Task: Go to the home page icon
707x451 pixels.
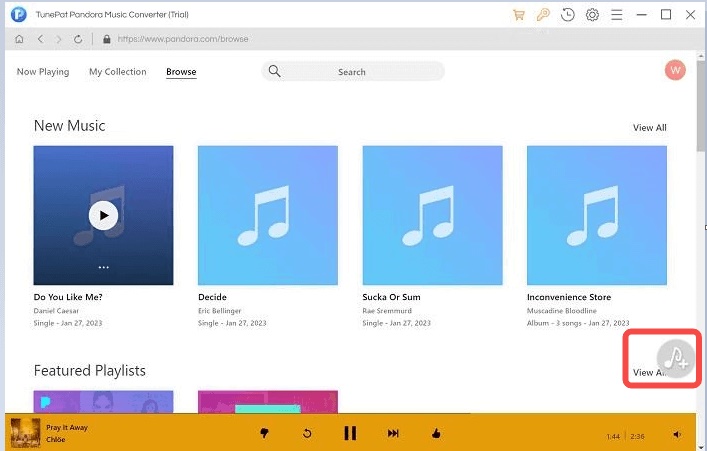Action: [x=19, y=39]
